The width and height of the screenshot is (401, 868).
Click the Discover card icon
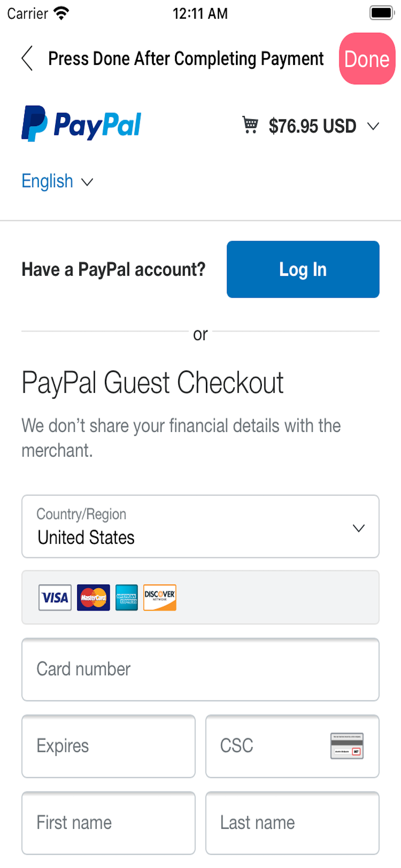click(160, 597)
